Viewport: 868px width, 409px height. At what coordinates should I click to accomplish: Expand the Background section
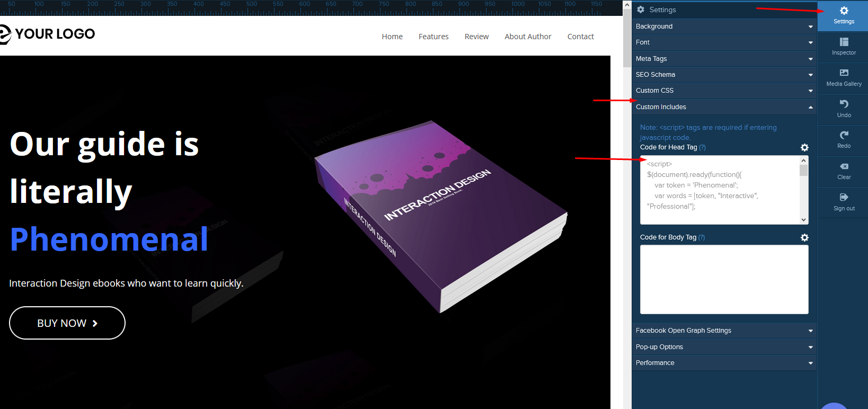pos(724,26)
